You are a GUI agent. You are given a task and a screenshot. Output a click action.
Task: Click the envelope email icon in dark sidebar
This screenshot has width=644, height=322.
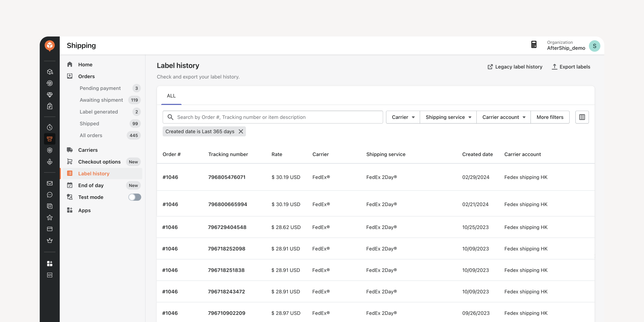50,183
